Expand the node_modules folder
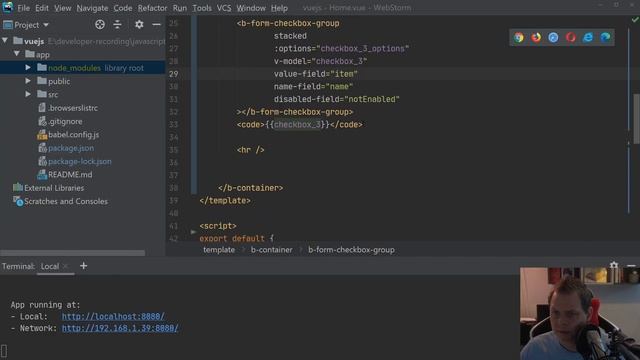The image size is (640, 360). pos(28,67)
